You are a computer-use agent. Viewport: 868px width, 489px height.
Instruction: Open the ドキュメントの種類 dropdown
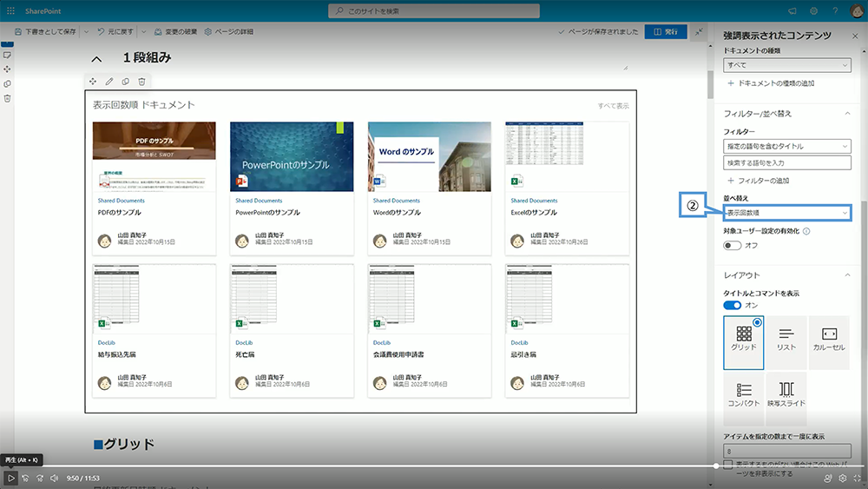pyautogui.click(x=786, y=65)
